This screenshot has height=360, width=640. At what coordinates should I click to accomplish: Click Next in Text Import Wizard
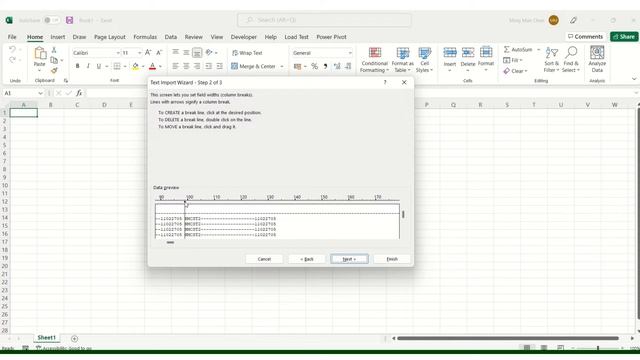click(x=349, y=259)
